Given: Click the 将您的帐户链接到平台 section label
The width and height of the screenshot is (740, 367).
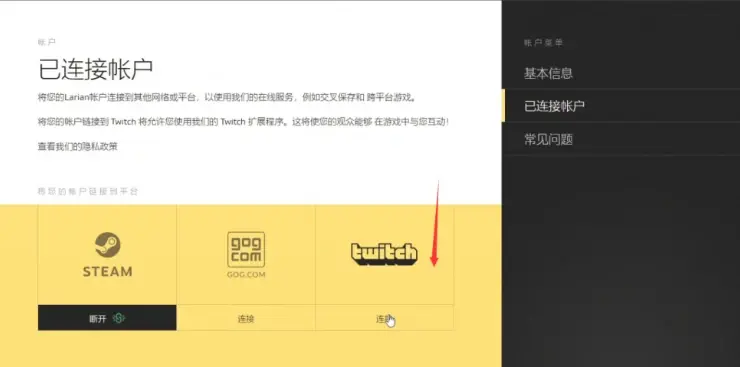Looking at the screenshot, I should [88, 192].
